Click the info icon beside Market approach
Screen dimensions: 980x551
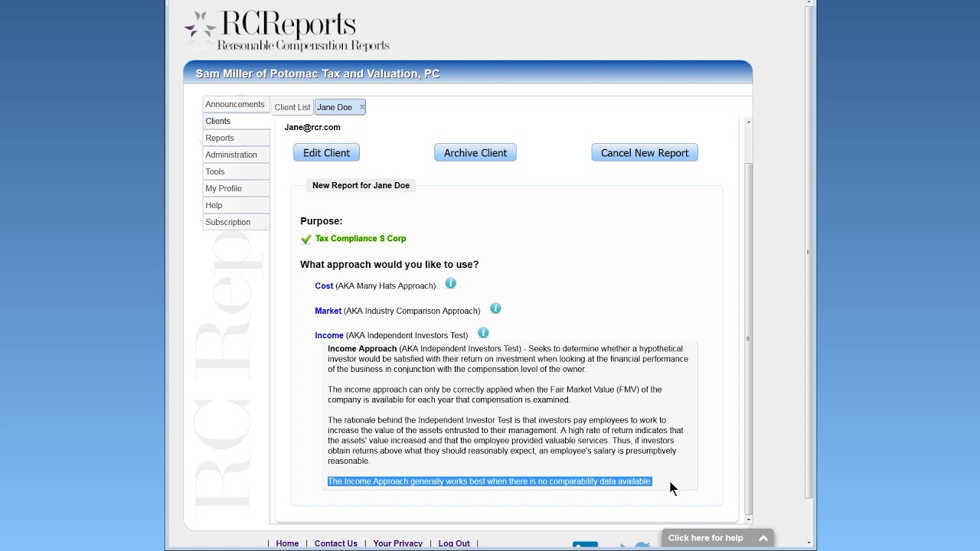[x=495, y=308]
